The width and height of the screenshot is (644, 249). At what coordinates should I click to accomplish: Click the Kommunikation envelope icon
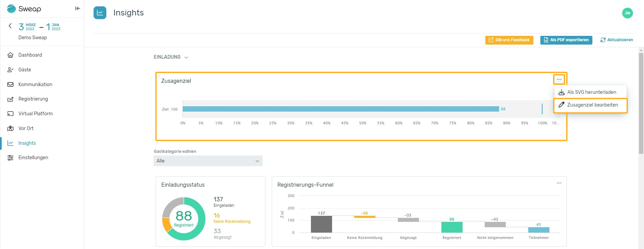coord(10,84)
